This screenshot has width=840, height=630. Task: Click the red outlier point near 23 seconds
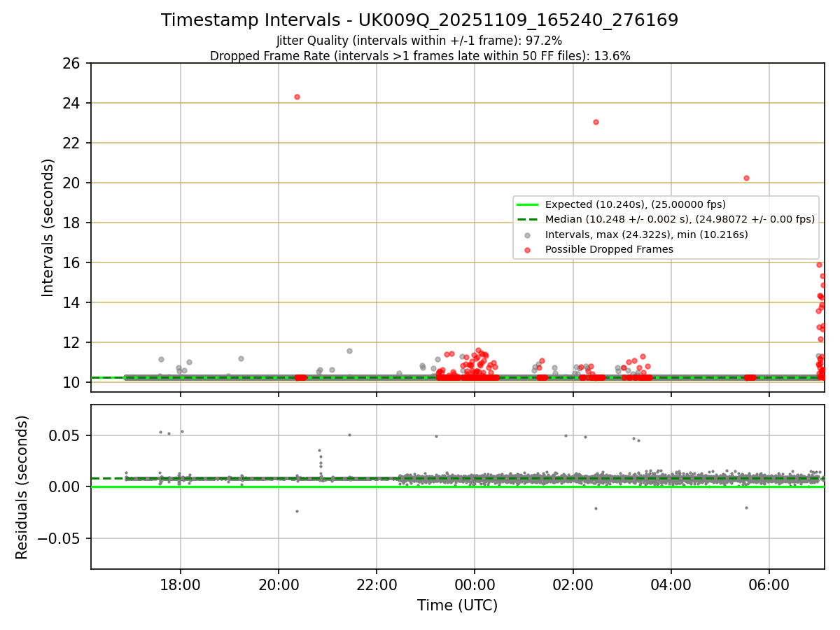(x=596, y=122)
